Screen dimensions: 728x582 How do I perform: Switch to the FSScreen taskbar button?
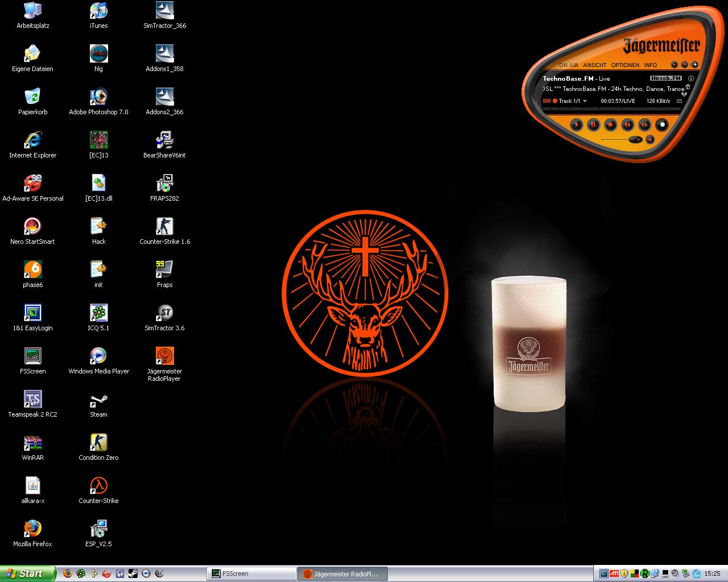point(251,573)
